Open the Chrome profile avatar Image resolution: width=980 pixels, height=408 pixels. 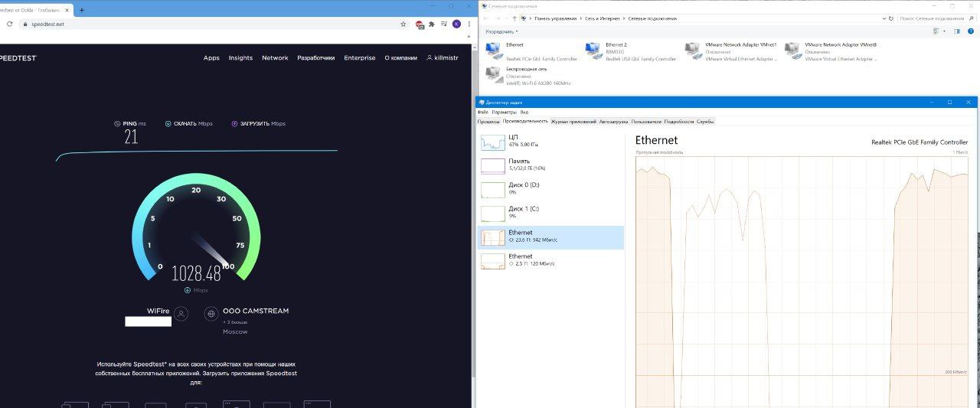click(457, 24)
